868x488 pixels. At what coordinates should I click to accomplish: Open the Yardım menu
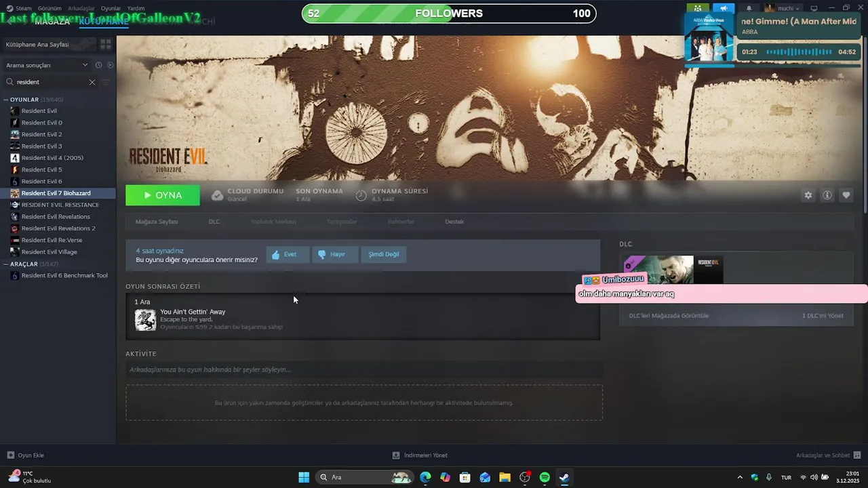point(136,8)
